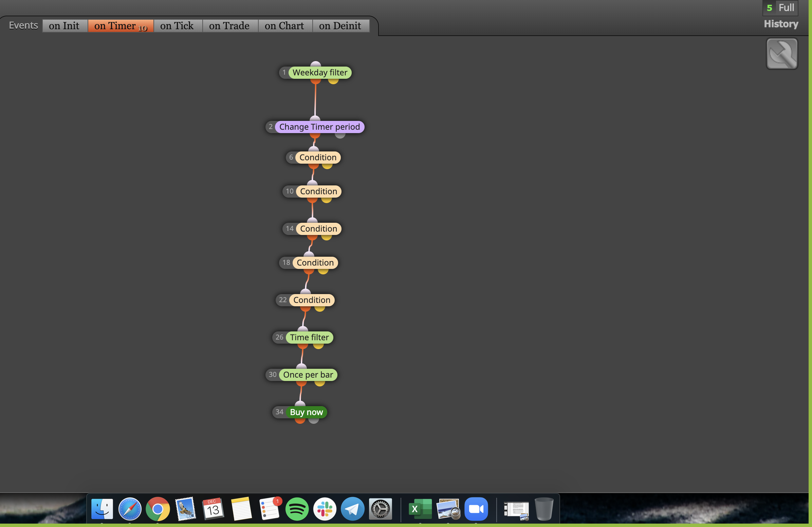This screenshot has width=812, height=527.
Task: Click yellow output dot of Condition 14
Action: click(x=327, y=237)
